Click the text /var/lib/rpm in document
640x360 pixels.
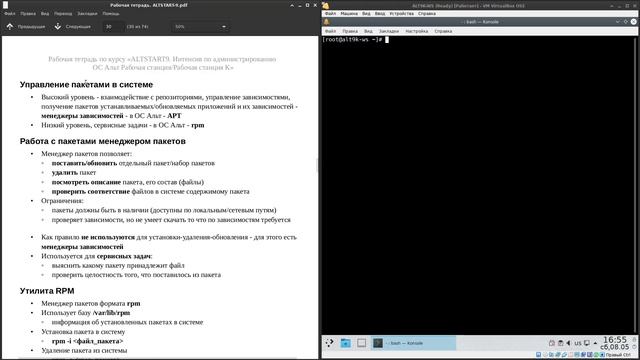pyautogui.click(x=111, y=313)
